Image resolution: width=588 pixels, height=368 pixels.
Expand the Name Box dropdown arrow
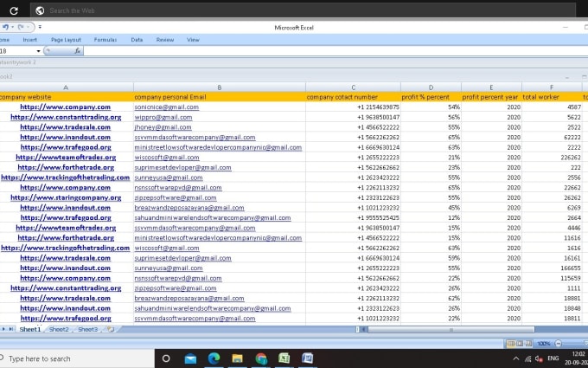(x=38, y=51)
